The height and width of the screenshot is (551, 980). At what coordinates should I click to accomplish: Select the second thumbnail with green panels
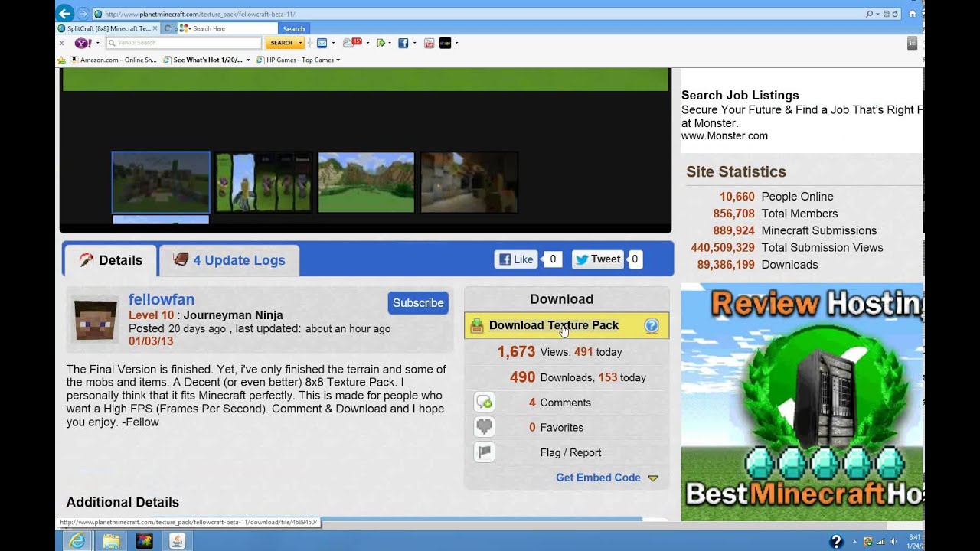point(263,182)
